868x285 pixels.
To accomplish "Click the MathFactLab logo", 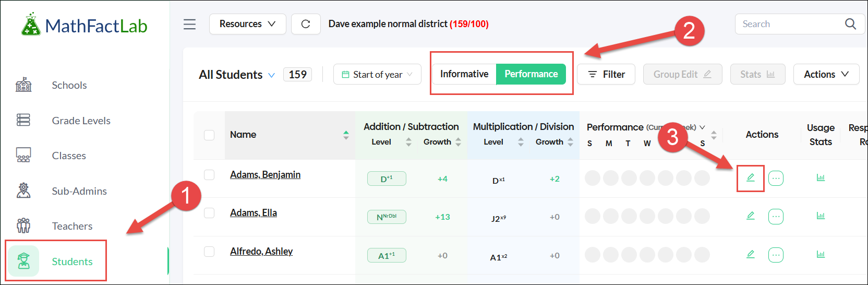I will (x=85, y=25).
